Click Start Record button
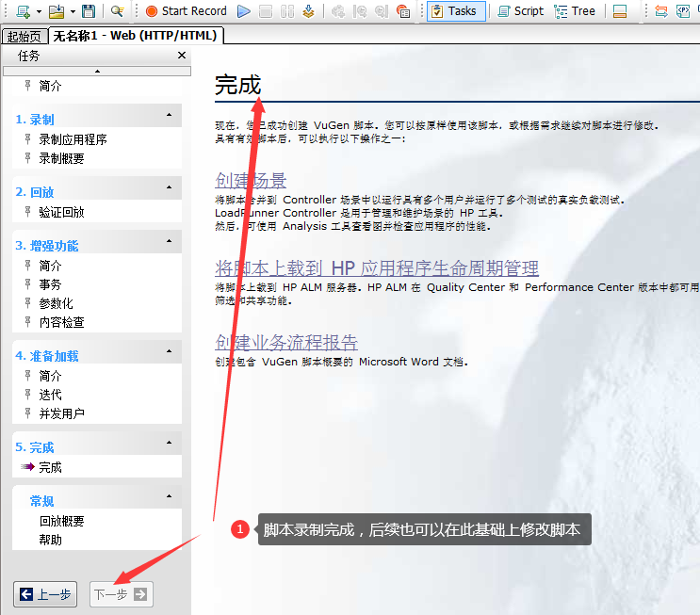 (187, 11)
